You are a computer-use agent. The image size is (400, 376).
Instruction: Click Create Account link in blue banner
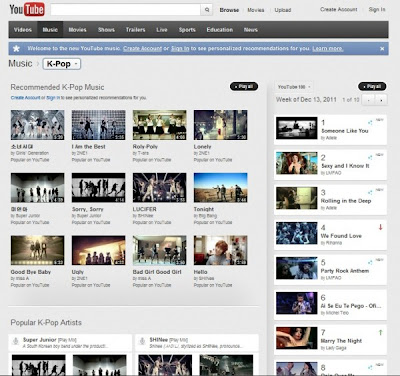142,49
